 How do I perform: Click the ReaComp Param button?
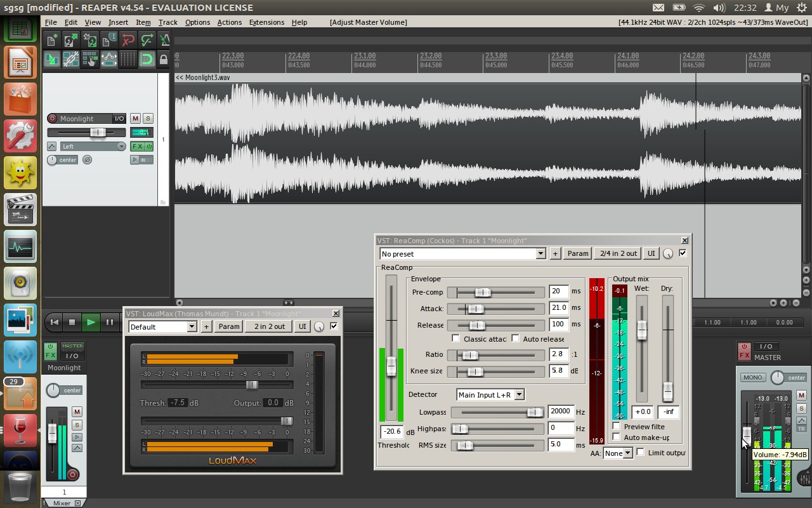point(577,254)
